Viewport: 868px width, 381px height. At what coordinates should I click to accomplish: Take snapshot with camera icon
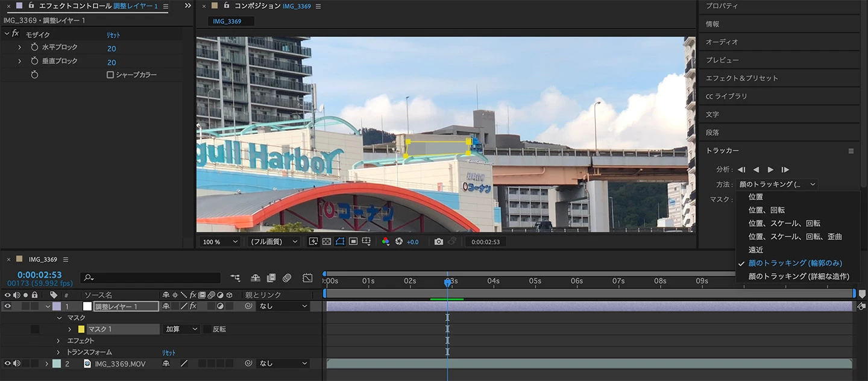point(439,241)
